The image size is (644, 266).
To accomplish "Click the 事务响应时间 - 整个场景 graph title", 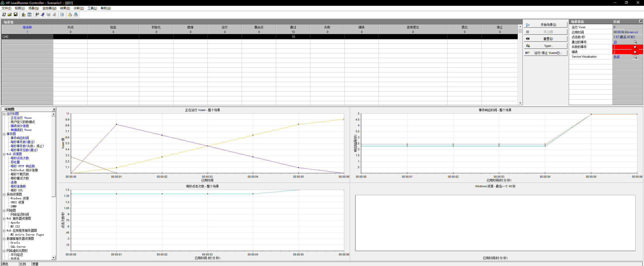I will pyautogui.click(x=495, y=110).
